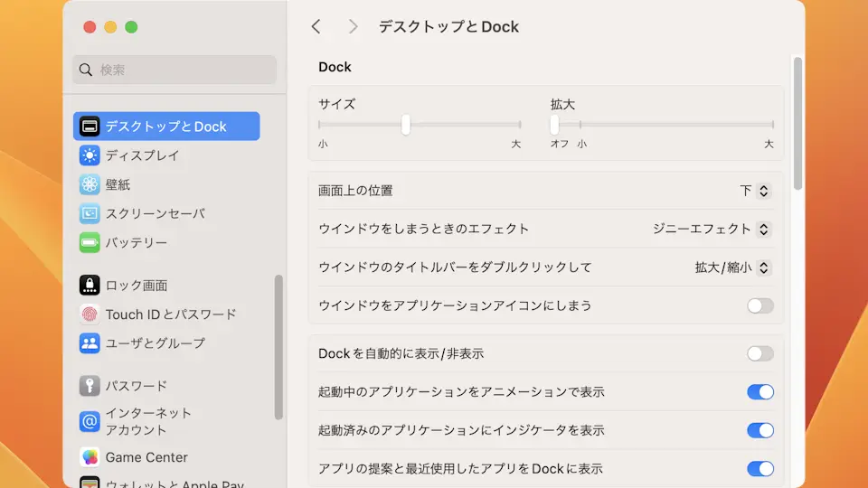This screenshot has width=868, height=488.
Task: Open 画面上の位置 dropdown showing 下
Action: click(755, 191)
